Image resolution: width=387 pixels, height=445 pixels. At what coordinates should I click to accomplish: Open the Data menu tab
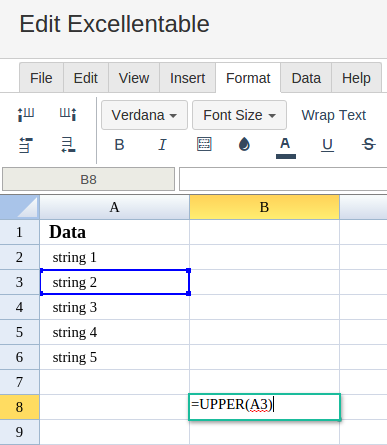tap(306, 78)
